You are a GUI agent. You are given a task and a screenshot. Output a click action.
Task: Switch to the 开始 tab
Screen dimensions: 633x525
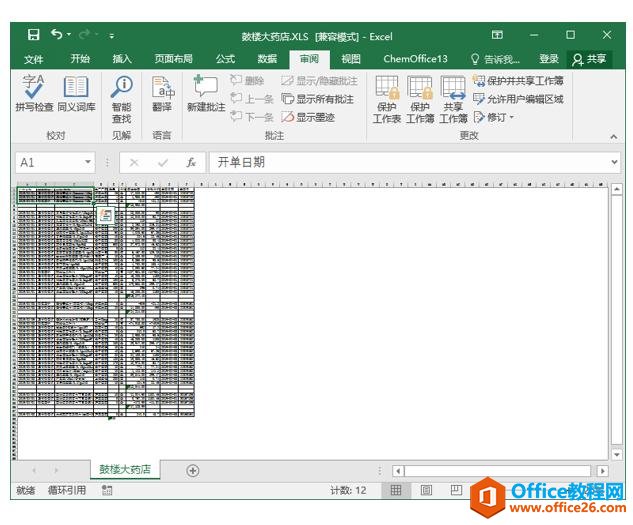click(80, 59)
